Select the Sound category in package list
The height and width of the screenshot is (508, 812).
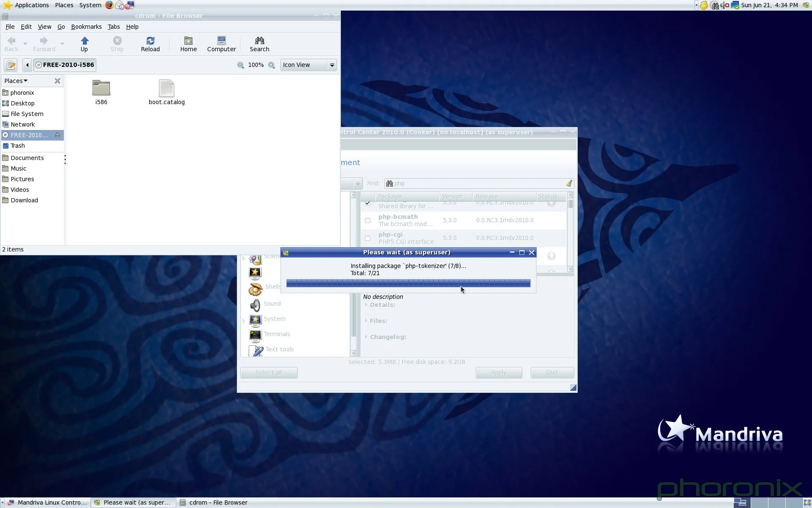pos(272,304)
